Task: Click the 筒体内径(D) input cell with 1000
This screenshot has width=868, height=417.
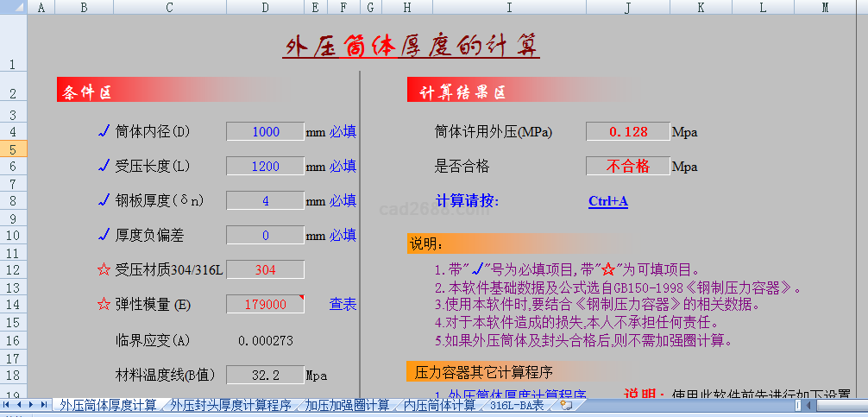Action: tap(265, 132)
